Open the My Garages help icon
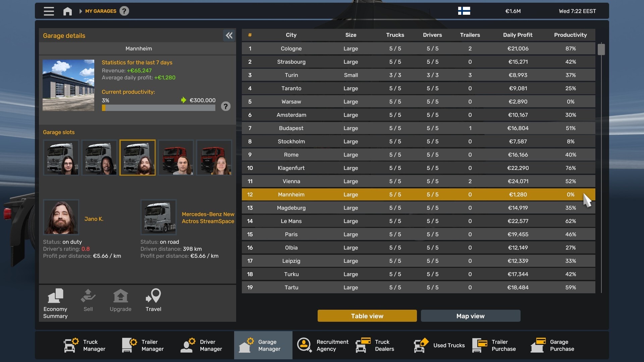The height and width of the screenshot is (362, 644). 124,11
